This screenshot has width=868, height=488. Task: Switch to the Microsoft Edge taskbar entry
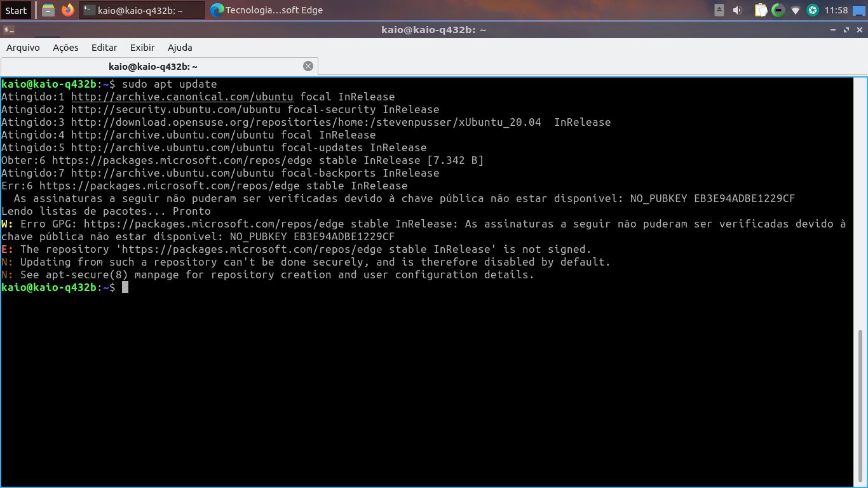pos(267,10)
